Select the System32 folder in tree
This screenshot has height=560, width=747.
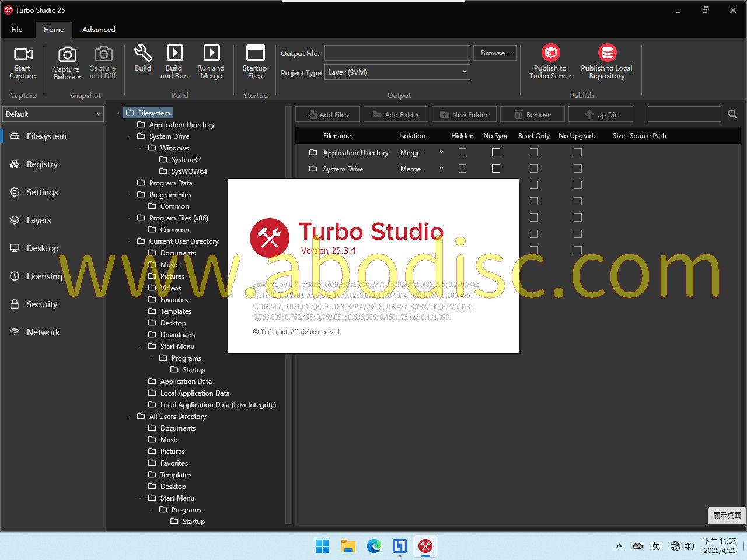point(180,160)
